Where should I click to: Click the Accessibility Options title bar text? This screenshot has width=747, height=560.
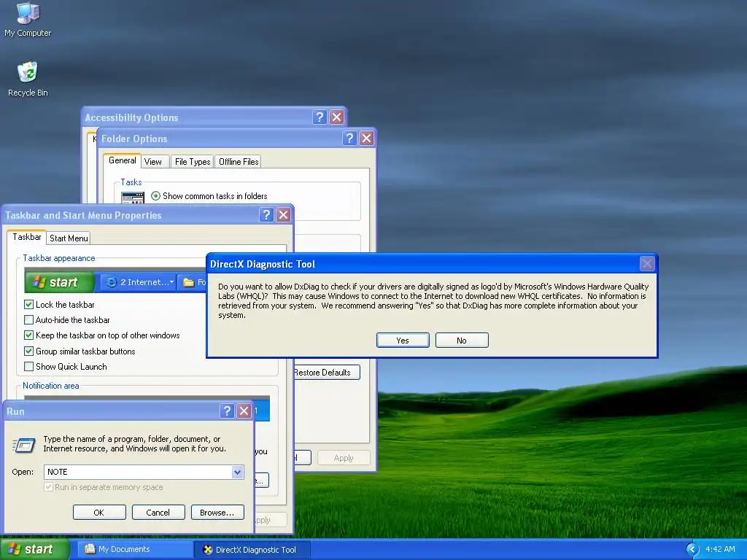pyautogui.click(x=131, y=117)
